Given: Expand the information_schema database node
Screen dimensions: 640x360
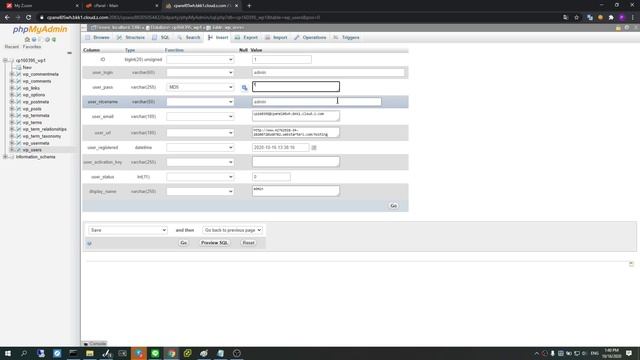Looking at the screenshot, I should [5, 157].
